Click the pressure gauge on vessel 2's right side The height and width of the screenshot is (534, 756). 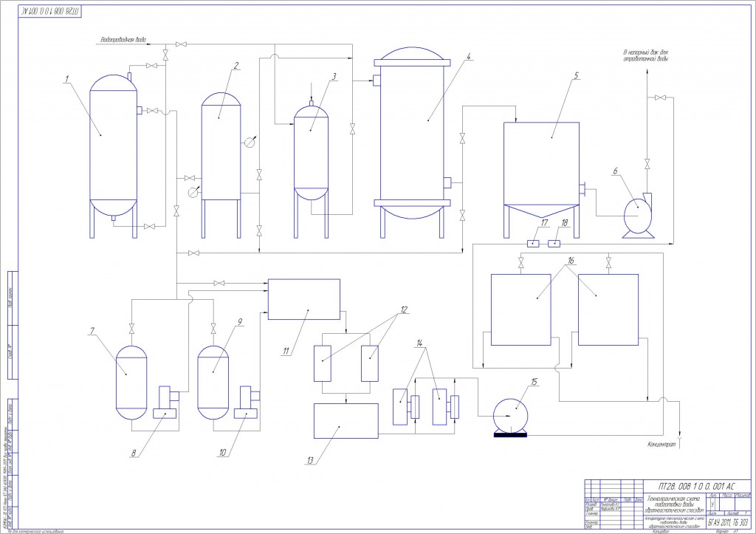point(250,142)
